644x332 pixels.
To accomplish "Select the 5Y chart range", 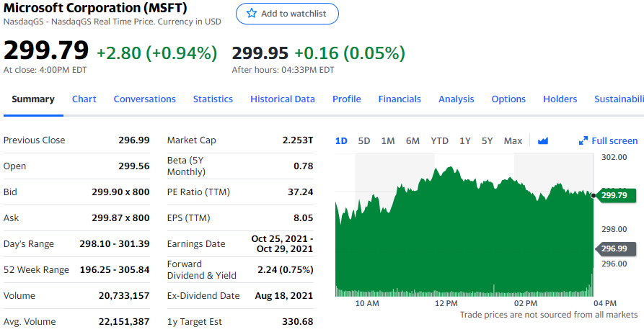I will 487,140.
